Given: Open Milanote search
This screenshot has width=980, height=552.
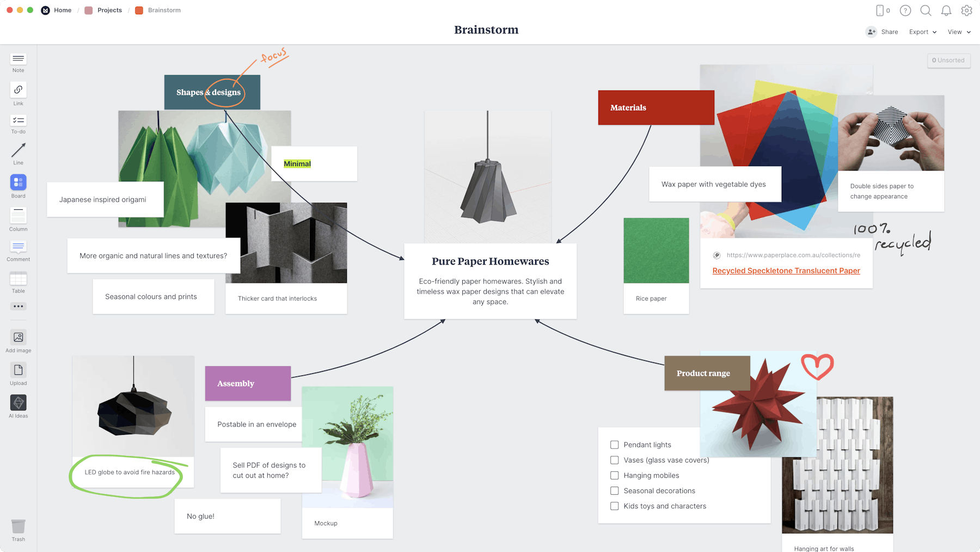Looking at the screenshot, I should (x=926, y=10).
